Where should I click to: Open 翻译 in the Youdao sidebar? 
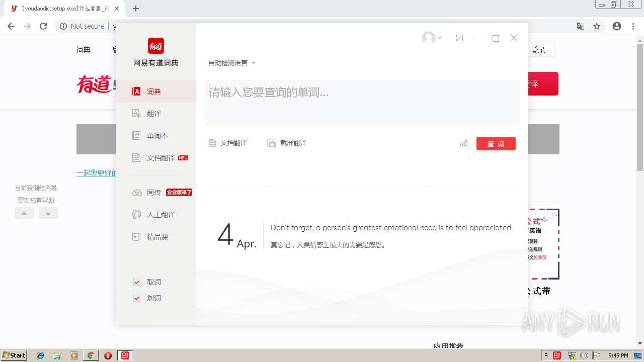pyautogui.click(x=156, y=114)
